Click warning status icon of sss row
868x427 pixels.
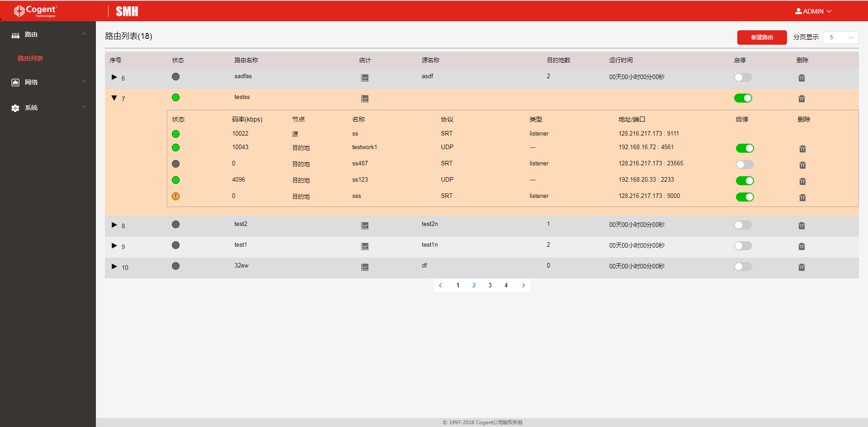point(175,196)
